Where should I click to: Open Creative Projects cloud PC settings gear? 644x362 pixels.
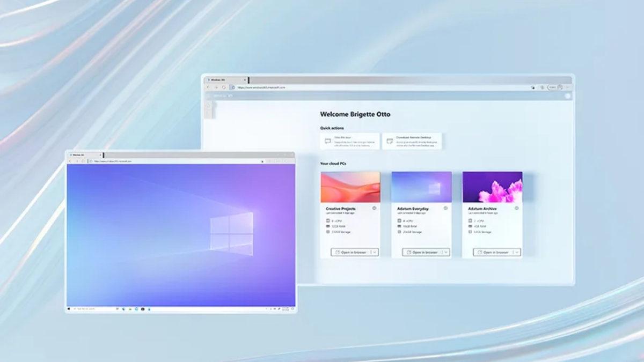pos(375,208)
